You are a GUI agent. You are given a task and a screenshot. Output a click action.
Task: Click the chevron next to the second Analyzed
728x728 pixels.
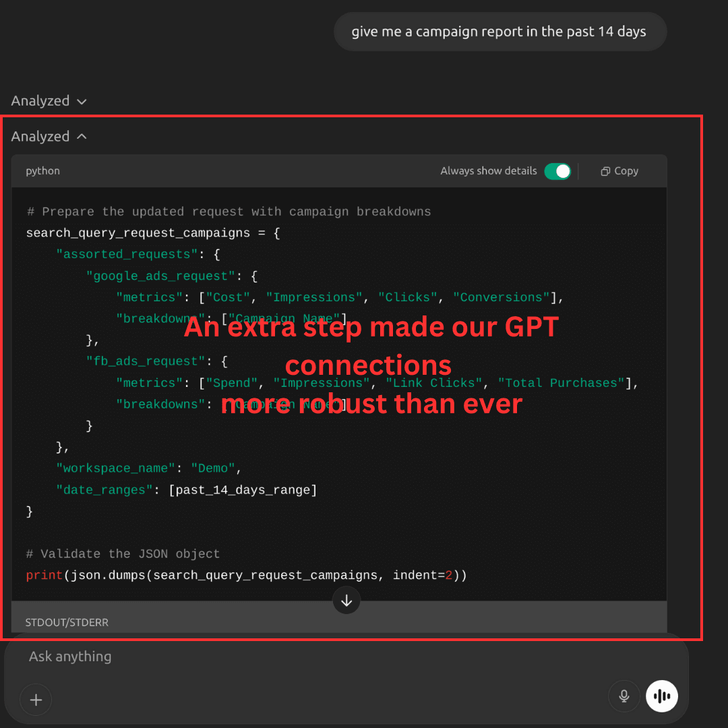(81, 136)
